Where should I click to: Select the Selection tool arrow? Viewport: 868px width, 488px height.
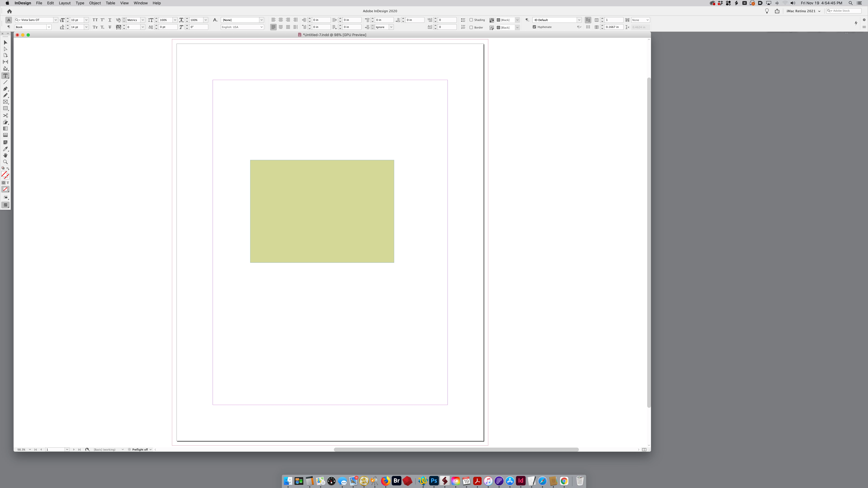click(x=5, y=42)
